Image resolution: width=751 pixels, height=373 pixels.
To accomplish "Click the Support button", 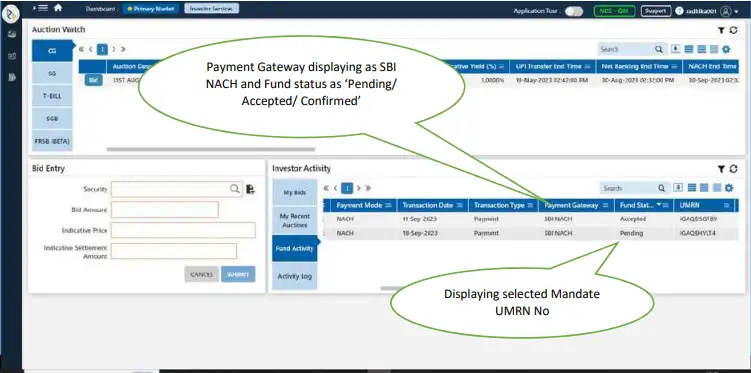I will tap(656, 11).
